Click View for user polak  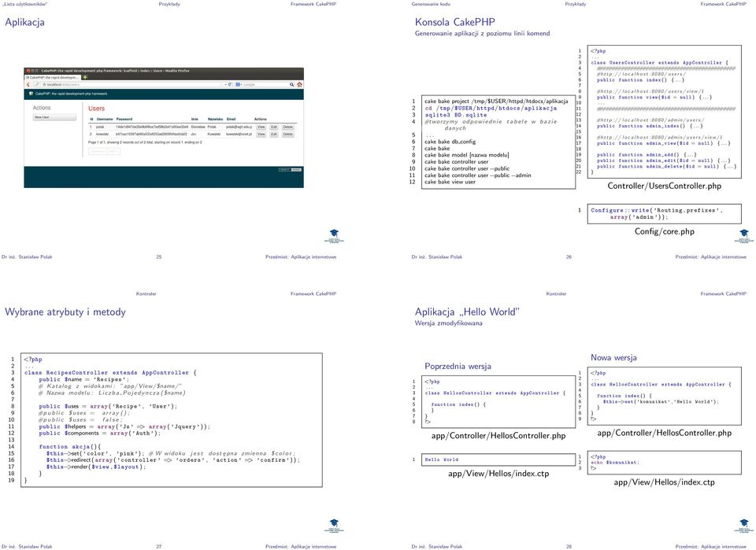point(261,127)
